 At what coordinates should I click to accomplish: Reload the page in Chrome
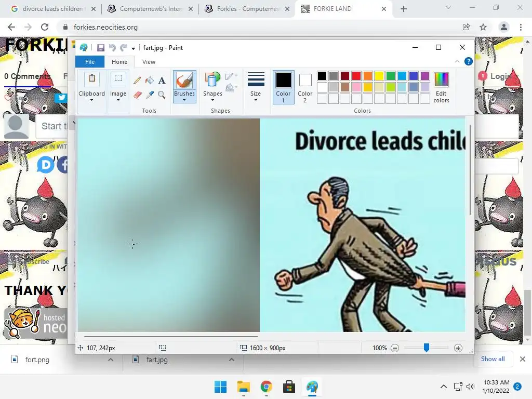[45, 27]
